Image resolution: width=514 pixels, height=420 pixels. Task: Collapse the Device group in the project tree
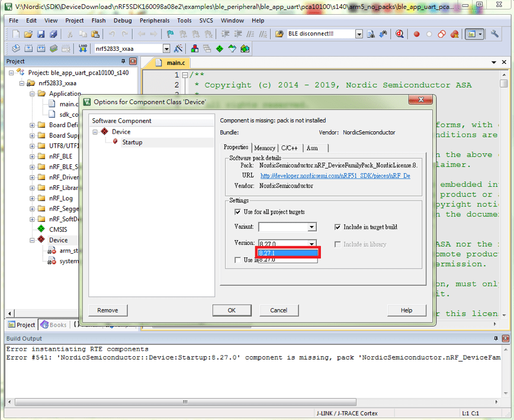[32, 240]
